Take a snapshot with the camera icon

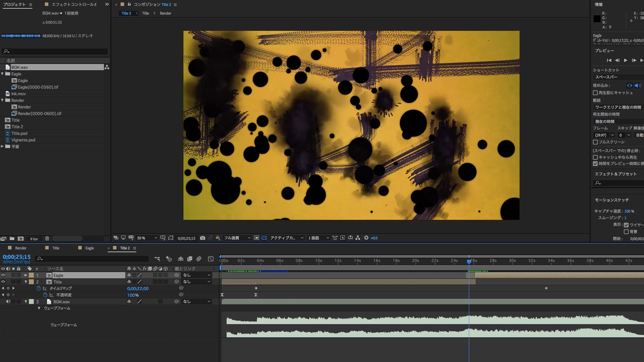(x=202, y=238)
